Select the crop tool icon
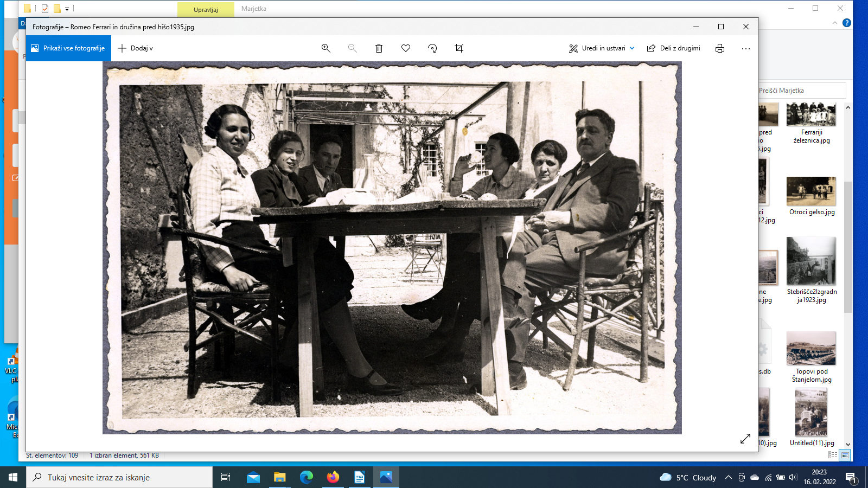The height and width of the screenshot is (488, 868). [x=459, y=48]
